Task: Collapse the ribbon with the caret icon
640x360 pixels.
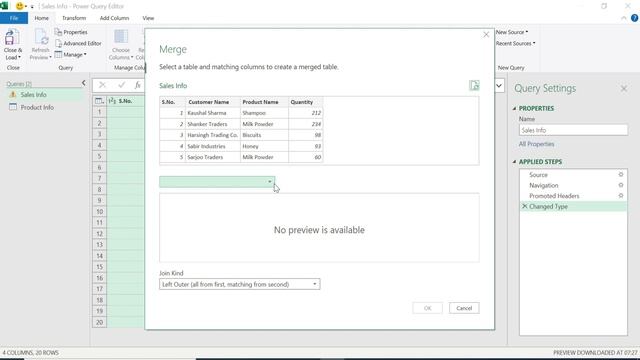Action: click(x=624, y=18)
